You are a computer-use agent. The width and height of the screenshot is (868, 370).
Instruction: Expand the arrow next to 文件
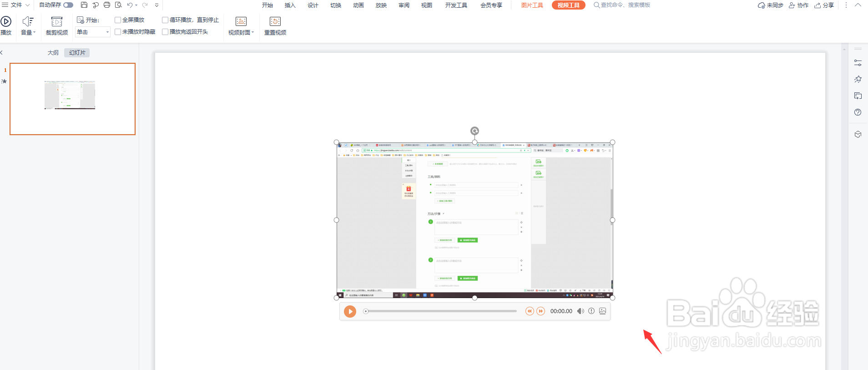tap(27, 5)
